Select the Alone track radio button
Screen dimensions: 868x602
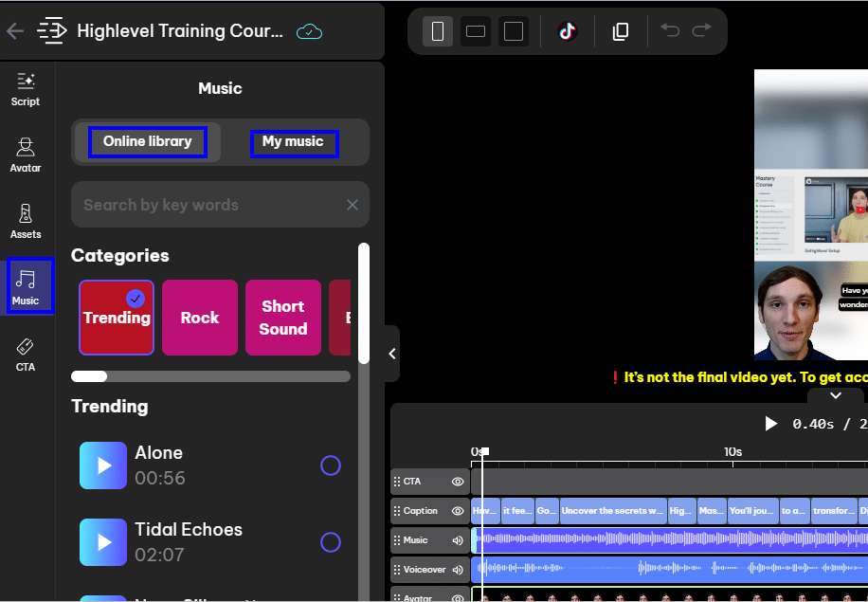point(331,465)
